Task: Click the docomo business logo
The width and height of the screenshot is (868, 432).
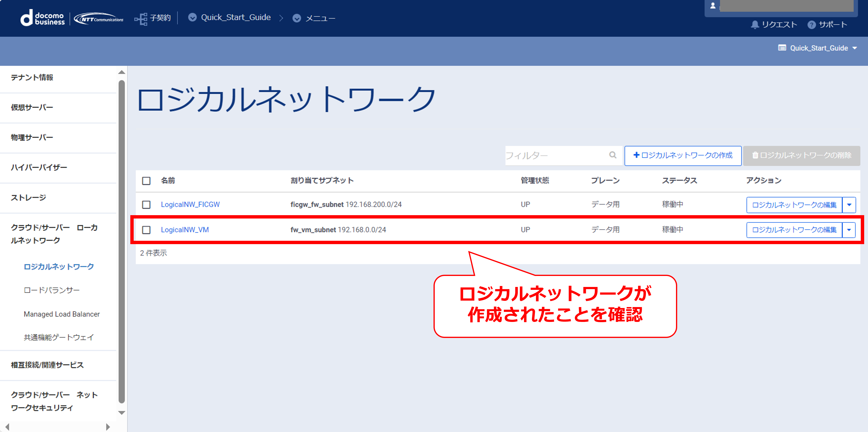Action: (x=43, y=18)
